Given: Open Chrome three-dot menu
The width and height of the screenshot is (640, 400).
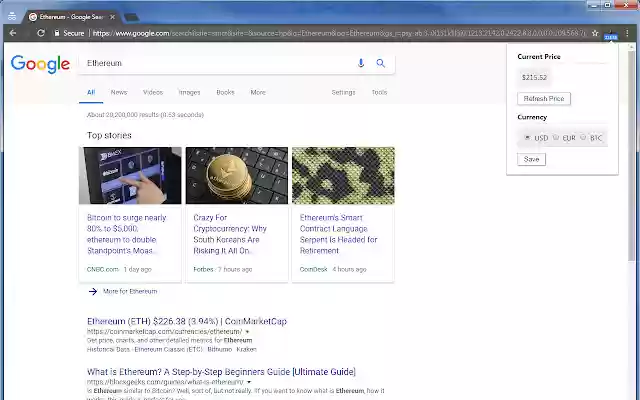Looking at the screenshot, I should 627,33.
